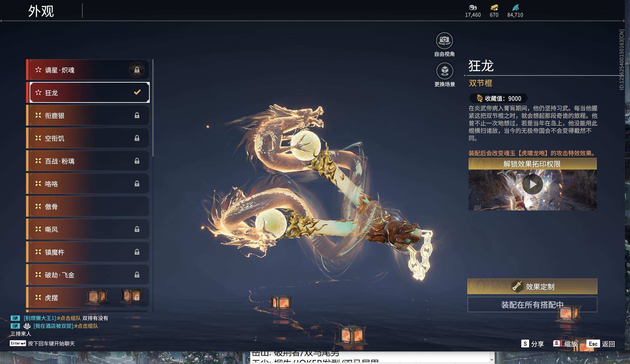Select the 嘶风 skin

tap(88, 229)
